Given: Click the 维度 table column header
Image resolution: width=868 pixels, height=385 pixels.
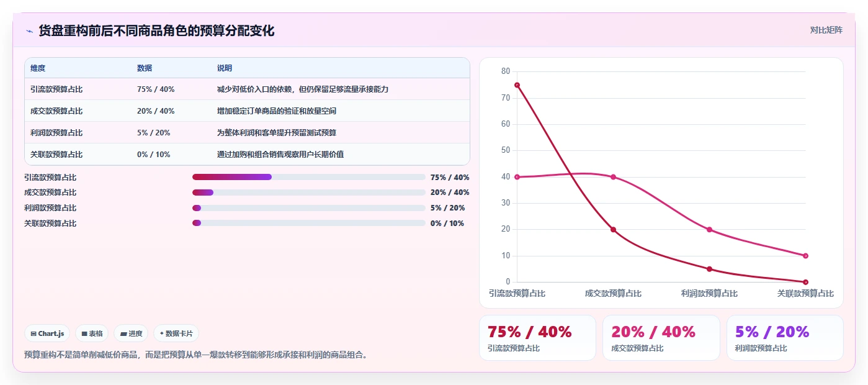Looking at the screenshot, I should pyautogui.click(x=38, y=68).
